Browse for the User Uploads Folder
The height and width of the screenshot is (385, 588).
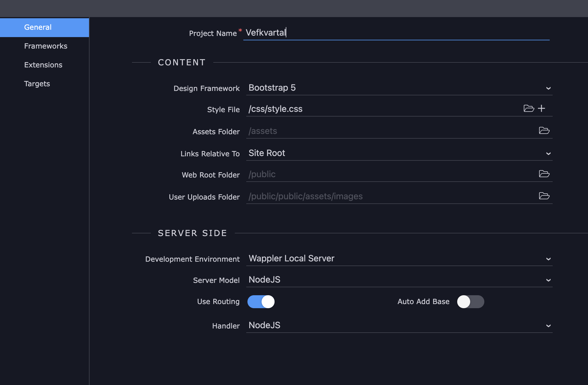[544, 196]
